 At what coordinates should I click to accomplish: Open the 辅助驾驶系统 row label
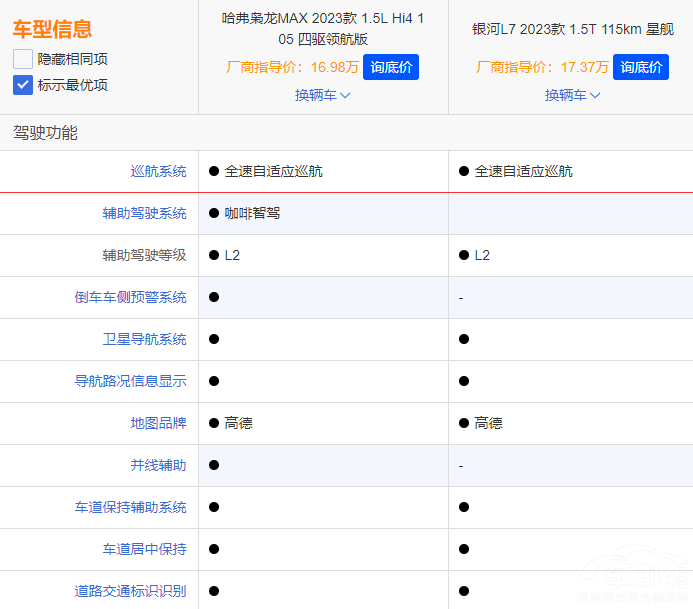[x=144, y=213]
